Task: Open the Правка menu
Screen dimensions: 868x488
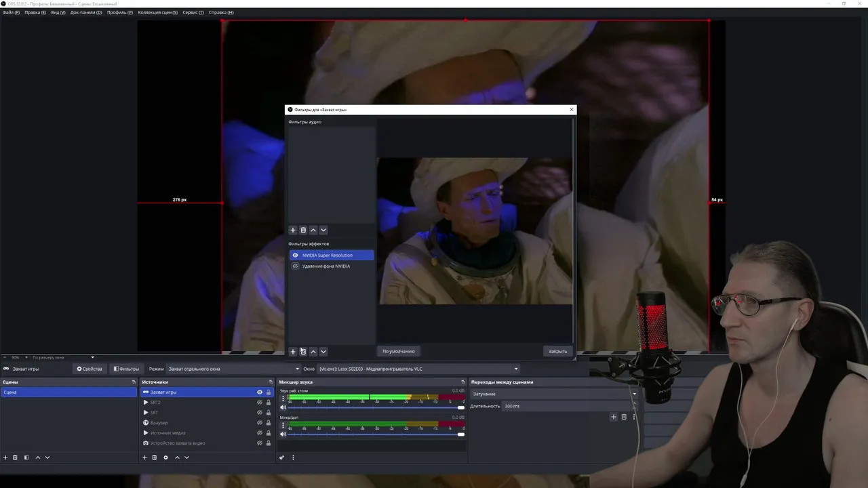Action: tap(35, 12)
